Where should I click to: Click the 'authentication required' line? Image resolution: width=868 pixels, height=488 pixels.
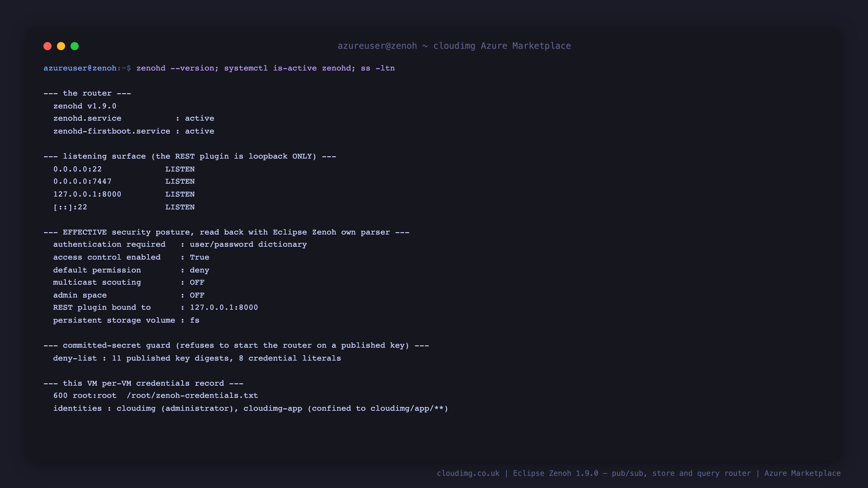coord(180,244)
